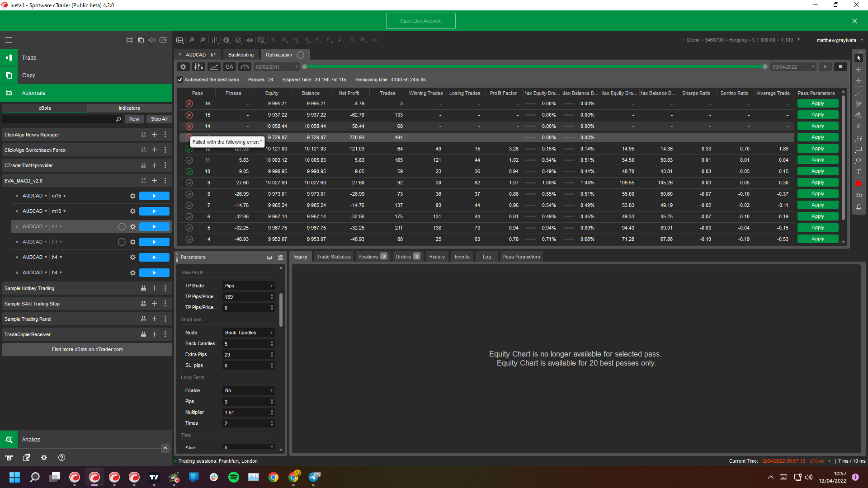Click the fullscreen layout icon
This screenshot has height=488, width=868.
129,40
